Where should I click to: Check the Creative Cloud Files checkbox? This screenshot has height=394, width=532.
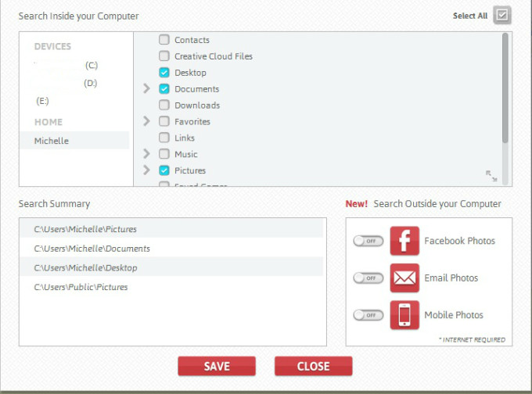(164, 56)
